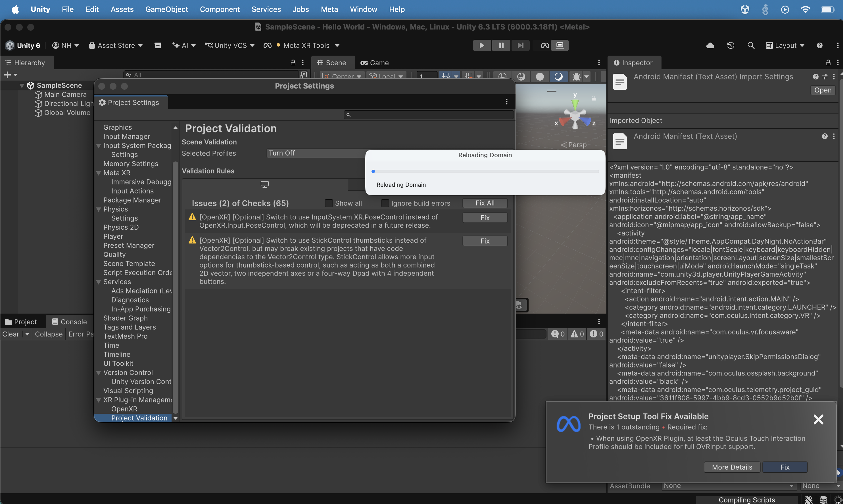Collapse the SampleScene hierarchy arrow
This screenshot has height=504, width=843.
pyautogui.click(x=22, y=86)
